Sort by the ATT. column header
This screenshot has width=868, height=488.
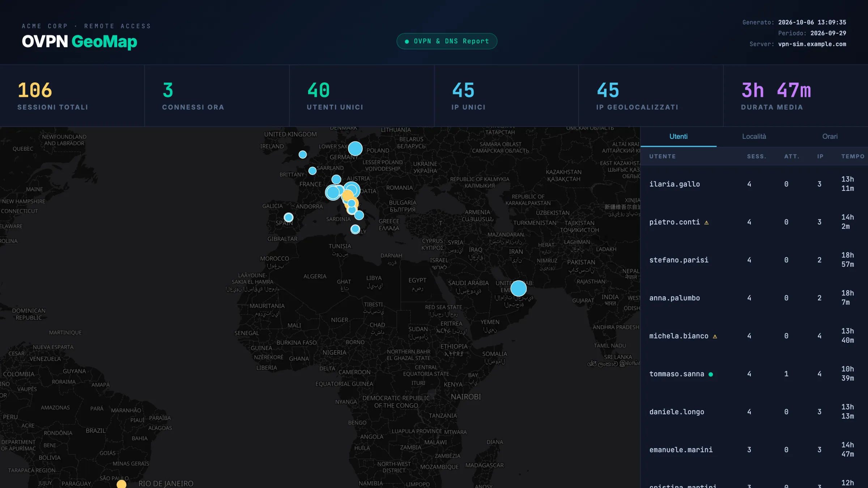(792, 157)
